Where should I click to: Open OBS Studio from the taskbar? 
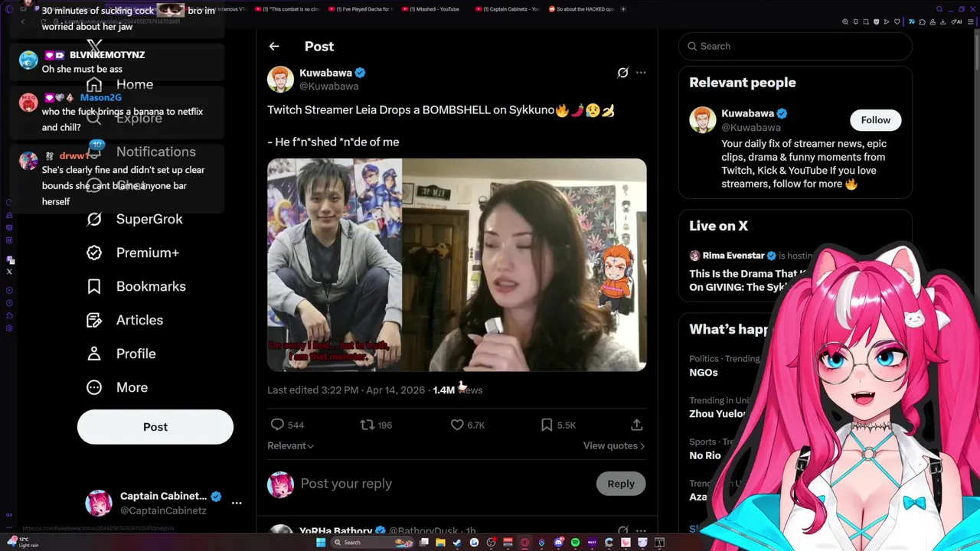click(x=492, y=543)
